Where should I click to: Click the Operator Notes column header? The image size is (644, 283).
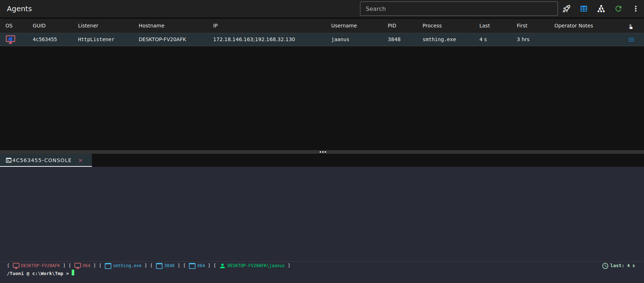coord(574,26)
